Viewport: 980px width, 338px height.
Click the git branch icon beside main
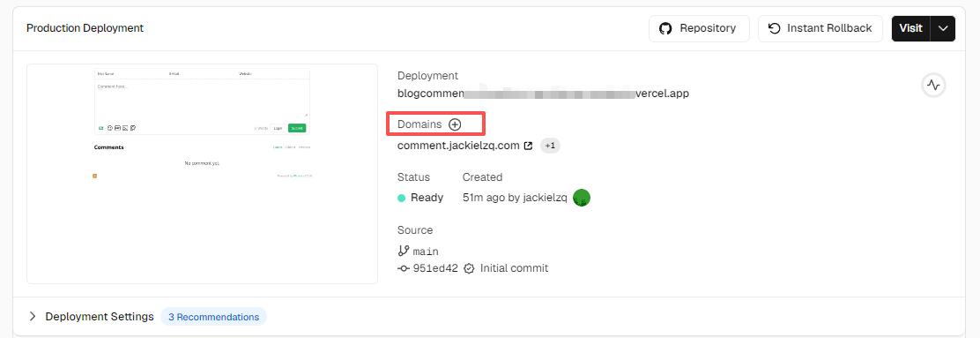pyautogui.click(x=404, y=251)
